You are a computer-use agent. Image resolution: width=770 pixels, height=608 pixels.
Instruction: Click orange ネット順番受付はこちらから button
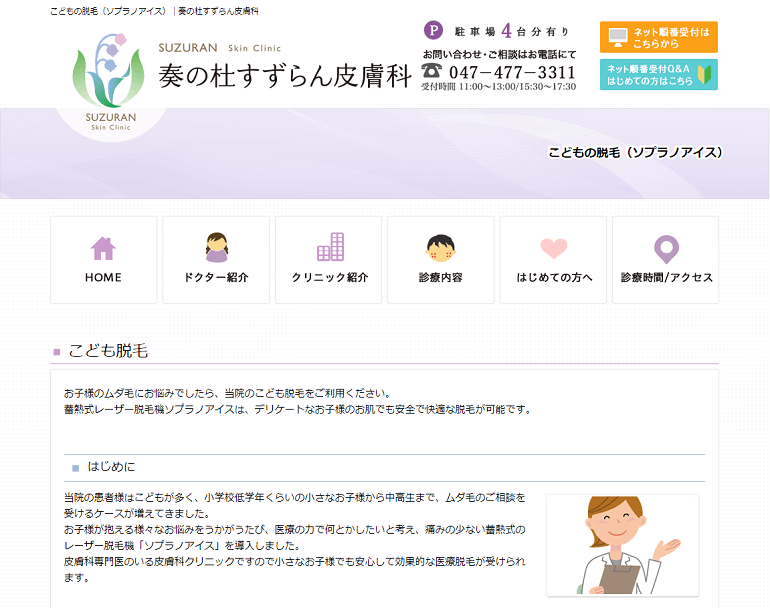[659, 37]
